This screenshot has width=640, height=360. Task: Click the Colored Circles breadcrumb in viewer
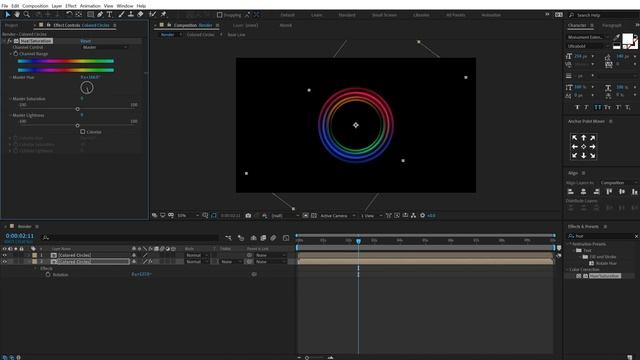point(200,35)
